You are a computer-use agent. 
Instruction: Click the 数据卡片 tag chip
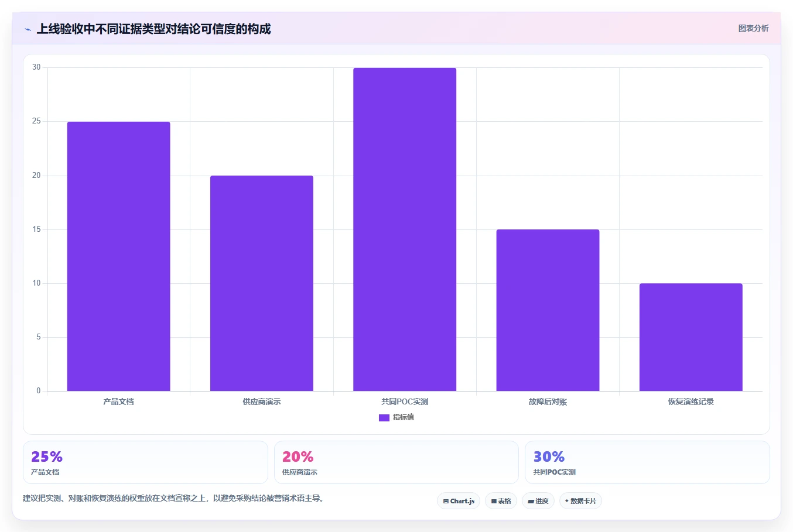click(580, 501)
